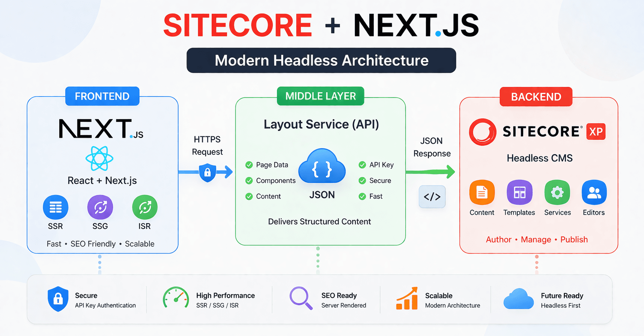Click the Templates icon

[x=519, y=192]
